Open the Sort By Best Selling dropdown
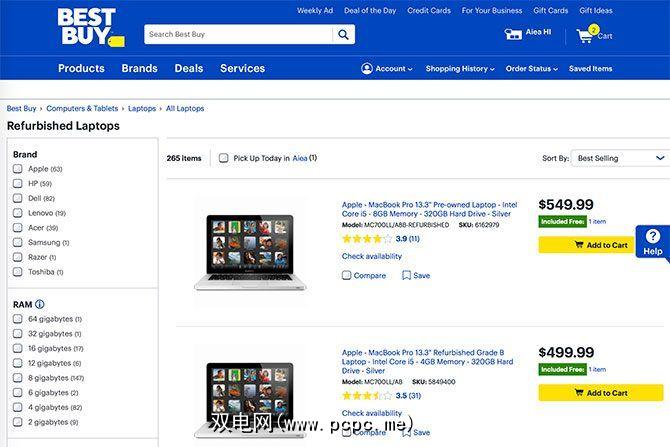Viewport: 670px width, 447px height. click(x=621, y=158)
